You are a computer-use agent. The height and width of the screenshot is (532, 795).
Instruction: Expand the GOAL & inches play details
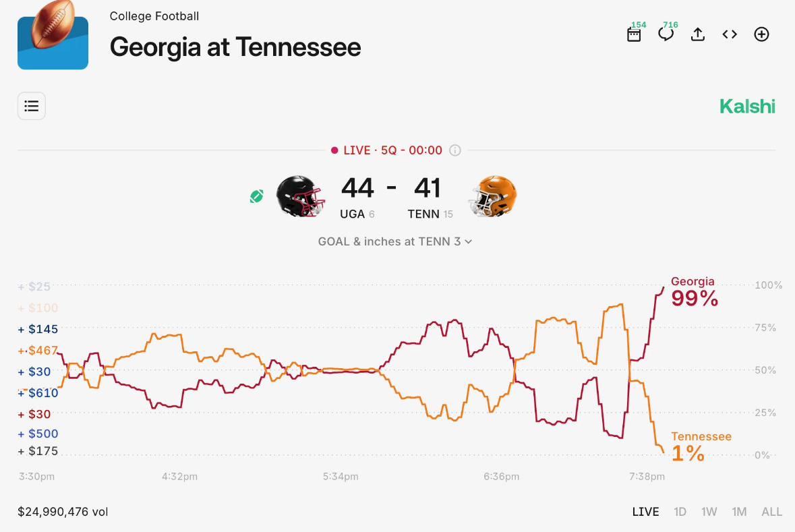pos(395,241)
